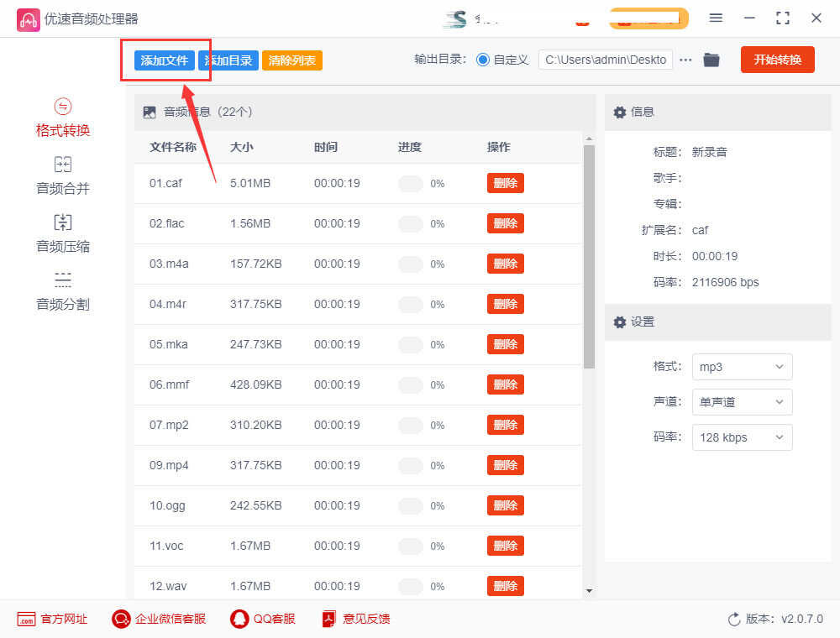The image size is (840, 638).
Task: Click version text v2.0.7.0
Action: tap(802, 620)
